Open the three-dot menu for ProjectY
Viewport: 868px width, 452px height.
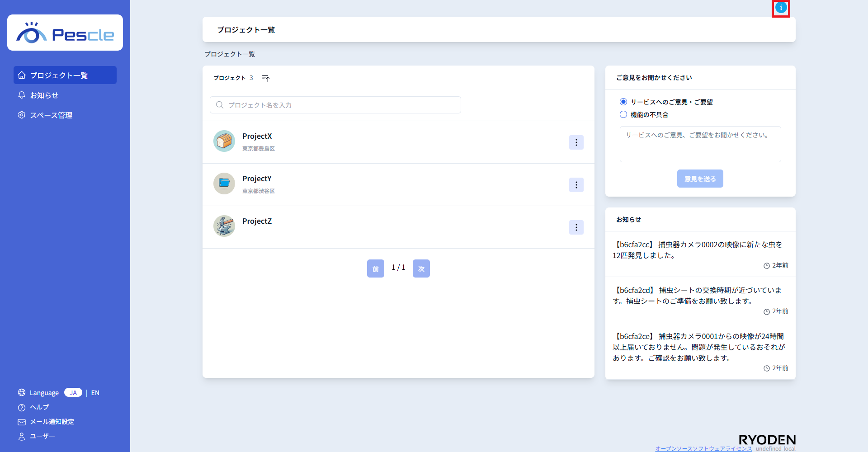pos(576,185)
